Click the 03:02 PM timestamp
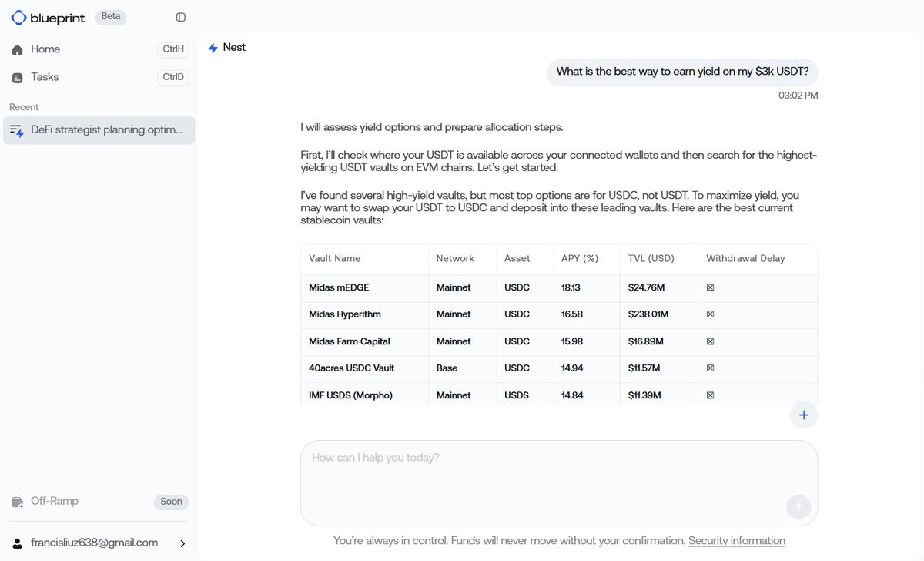 [x=798, y=96]
